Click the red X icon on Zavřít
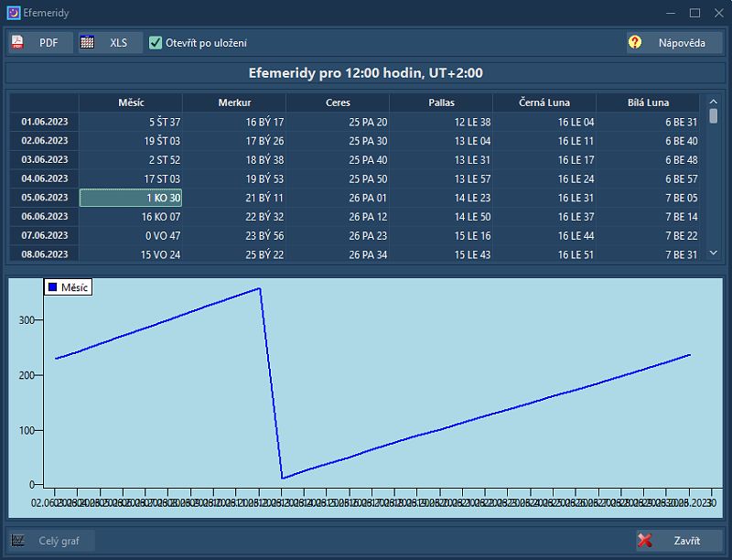This screenshot has width=732, height=560. click(645, 541)
